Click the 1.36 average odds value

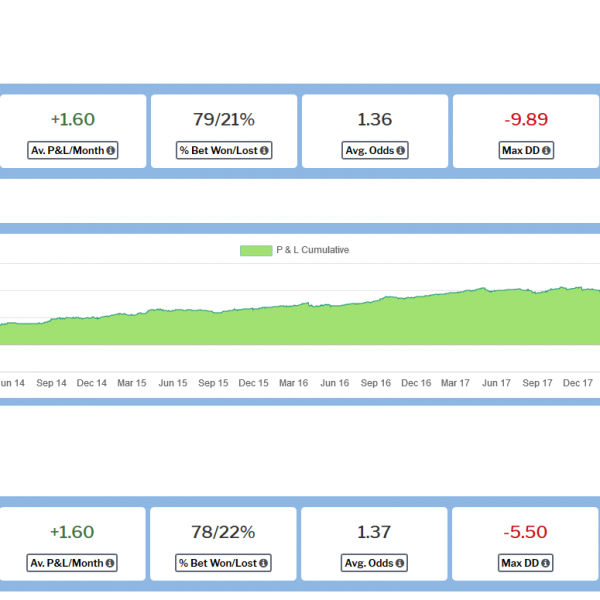375,120
